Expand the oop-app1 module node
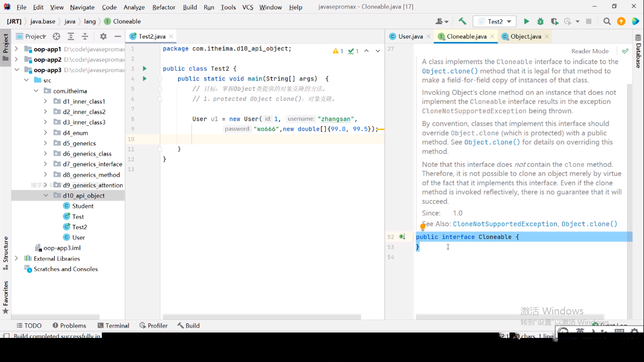The image size is (644, 362). tap(17, 49)
